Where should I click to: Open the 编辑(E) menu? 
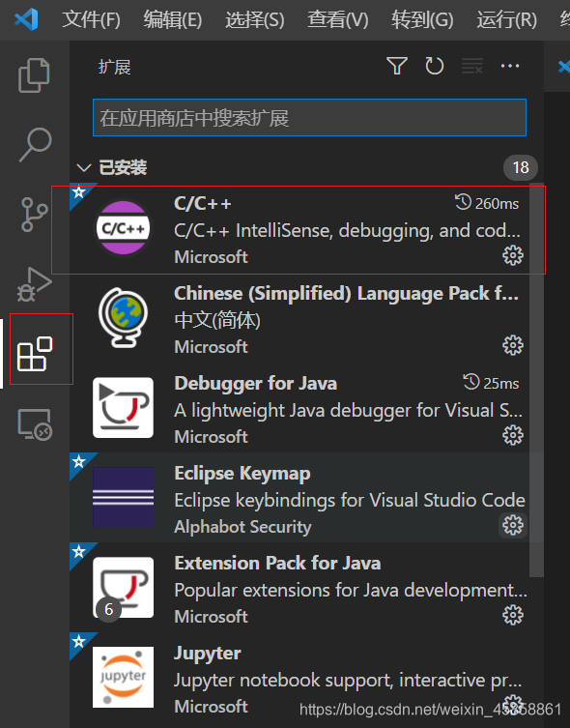pyautogui.click(x=173, y=19)
